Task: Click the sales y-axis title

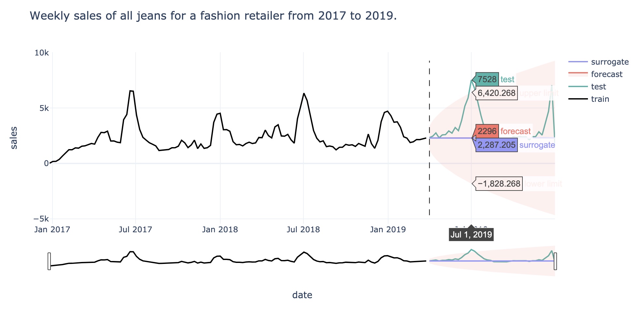Action: 14,138
